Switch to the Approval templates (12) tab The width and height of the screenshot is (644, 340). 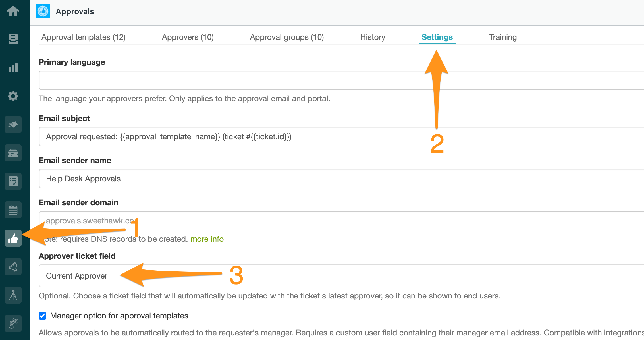(84, 37)
